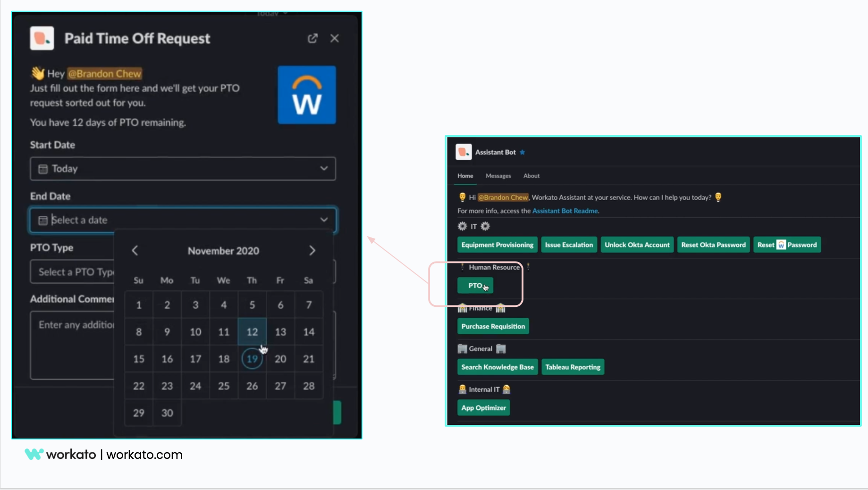
Task: Click the gear icon right of IT
Action: 485,226
